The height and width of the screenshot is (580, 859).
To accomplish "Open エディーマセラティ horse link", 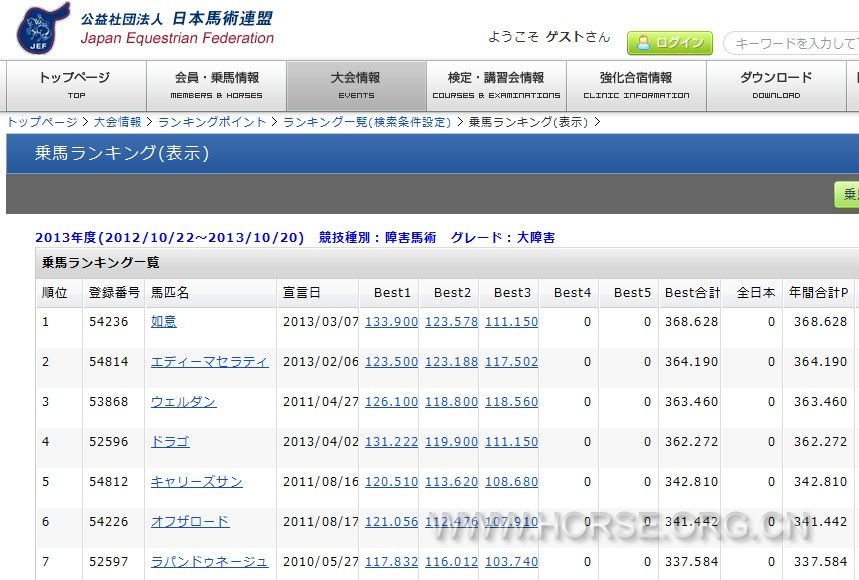I will pyautogui.click(x=209, y=362).
